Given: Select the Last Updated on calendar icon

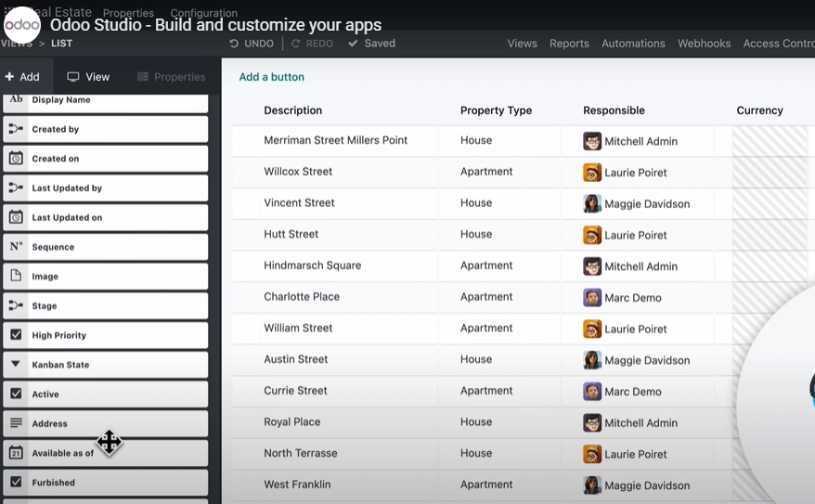Looking at the screenshot, I should [x=16, y=216].
